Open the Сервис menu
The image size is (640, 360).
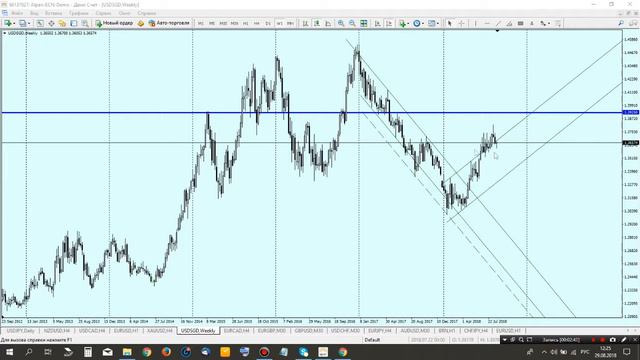(x=103, y=13)
